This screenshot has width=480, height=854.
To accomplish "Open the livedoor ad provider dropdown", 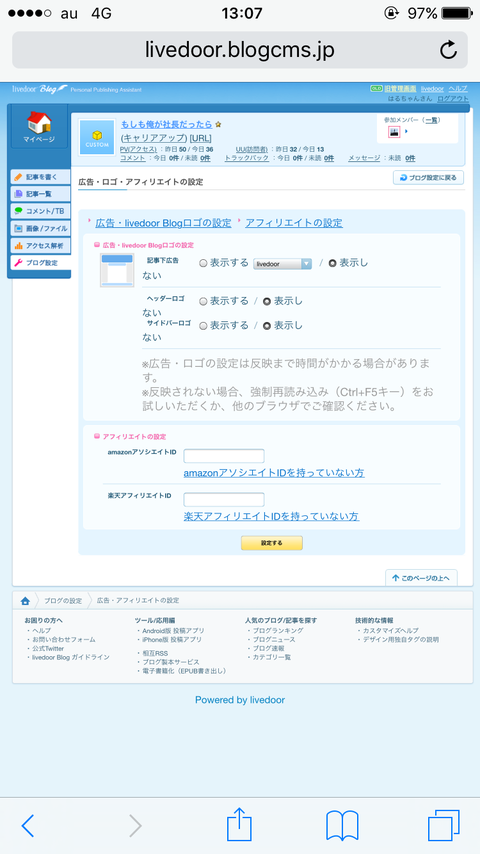I will pos(282,264).
